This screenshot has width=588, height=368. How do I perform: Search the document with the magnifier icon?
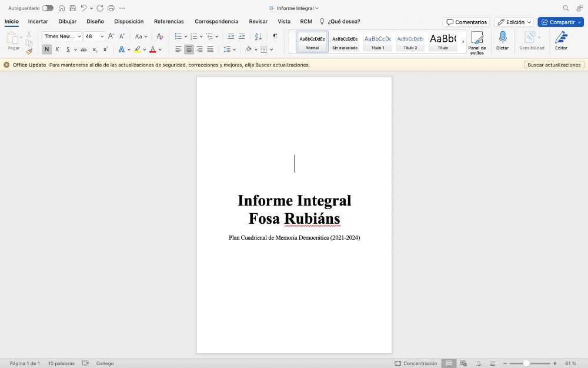coord(566,8)
